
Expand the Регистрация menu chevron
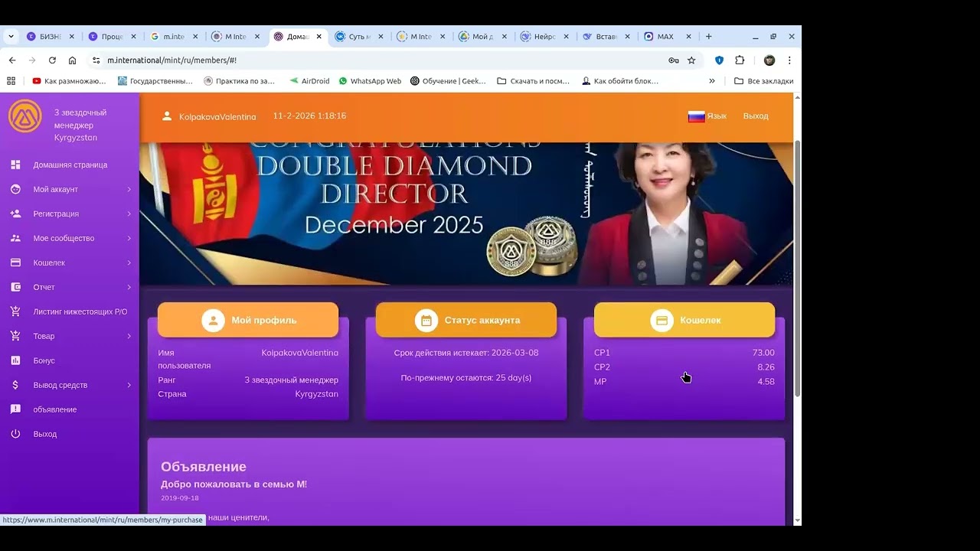[129, 214]
